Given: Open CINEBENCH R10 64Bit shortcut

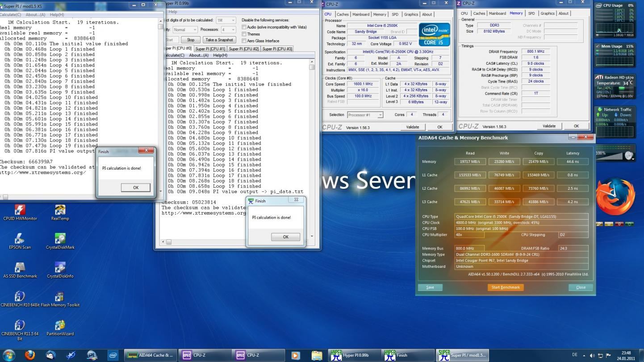Looking at the screenshot, I should tap(20, 299).
